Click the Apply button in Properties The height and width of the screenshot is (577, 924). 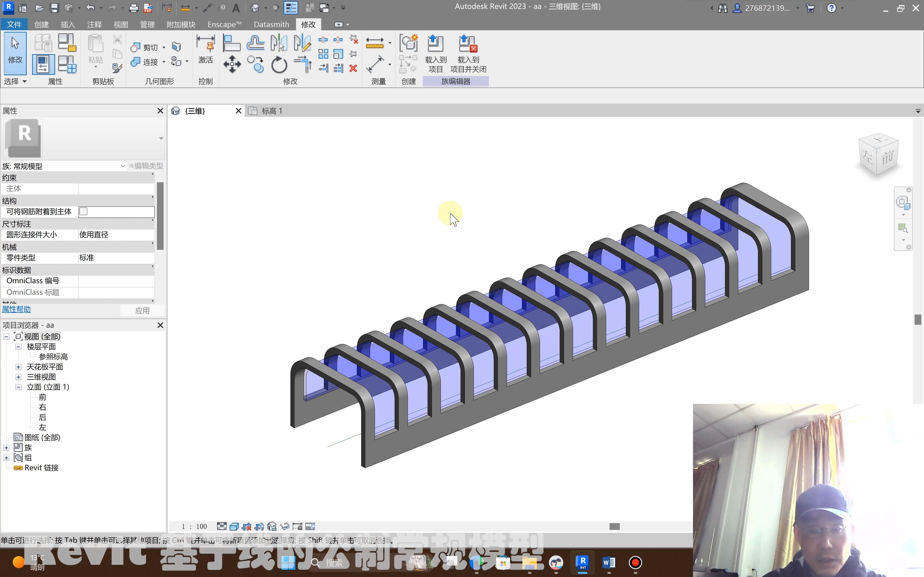click(x=142, y=311)
